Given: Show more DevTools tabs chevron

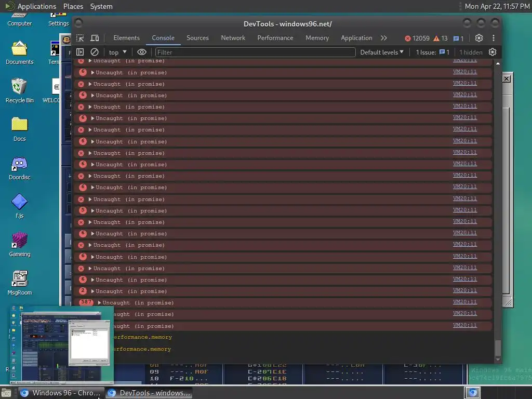Looking at the screenshot, I should coord(384,38).
